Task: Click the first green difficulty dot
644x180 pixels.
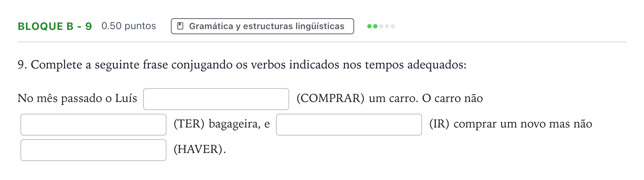Action: click(369, 26)
